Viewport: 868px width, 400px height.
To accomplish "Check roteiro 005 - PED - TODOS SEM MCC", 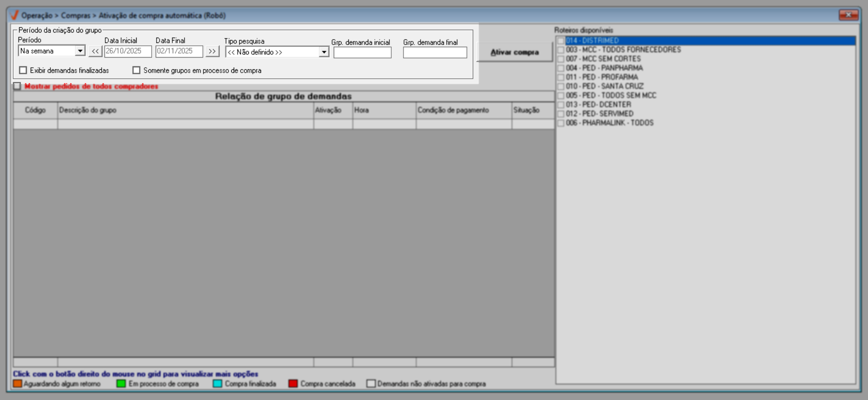I will tap(561, 96).
